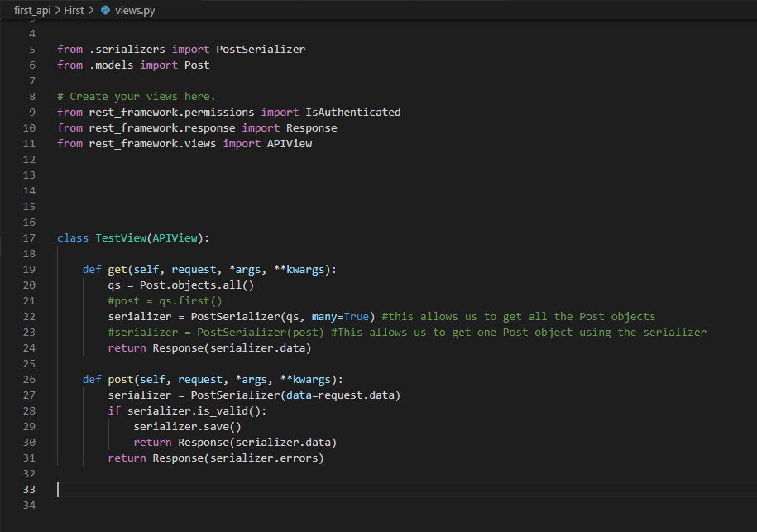
Task: Click the get method name on line 19
Action: tap(117, 270)
